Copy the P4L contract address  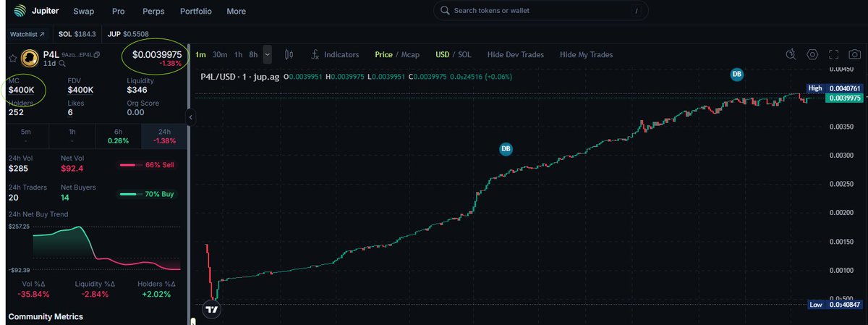(98, 55)
